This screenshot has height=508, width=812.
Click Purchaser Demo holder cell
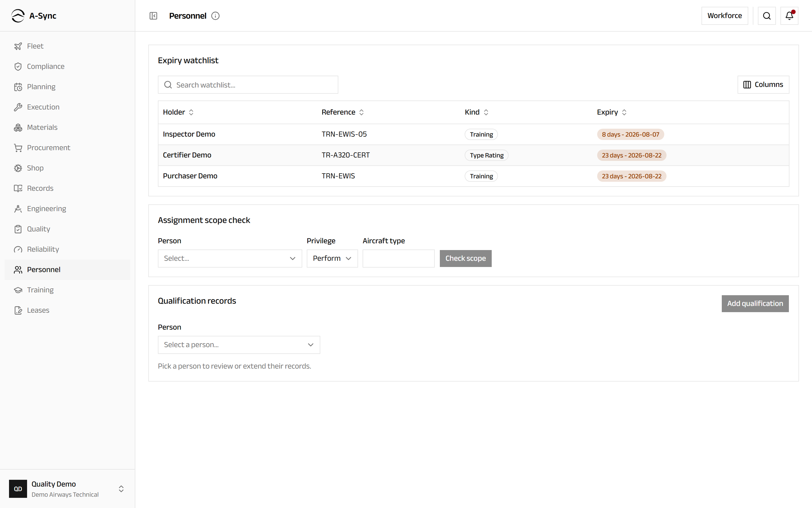coord(190,176)
